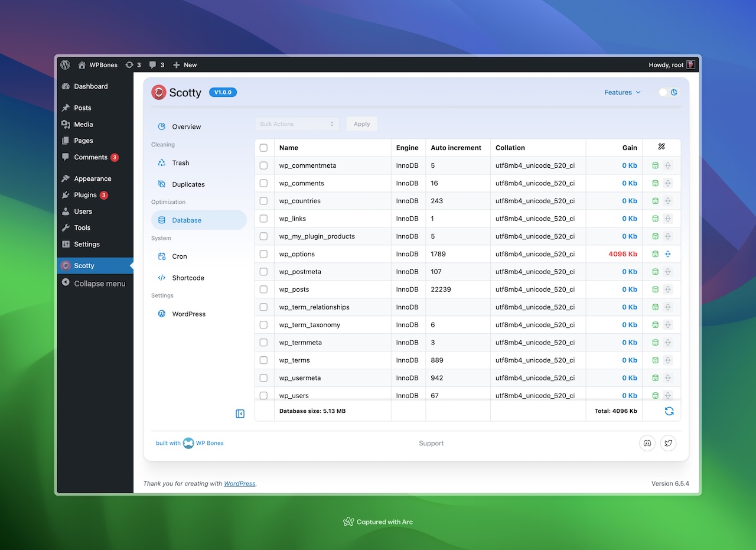Viewport: 756px width, 550px height.
Task: Open the Shortcode section
Action: [x=199, y=278]
